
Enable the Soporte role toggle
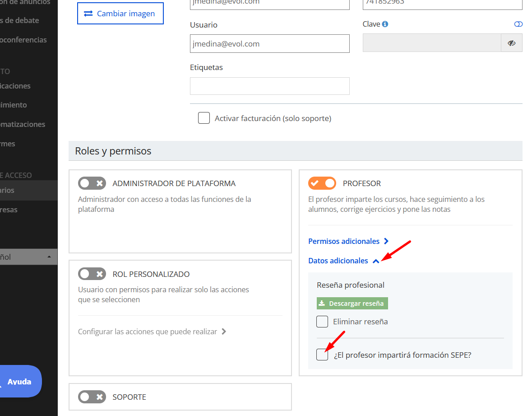pyautogui.click(x=92, y=397)
